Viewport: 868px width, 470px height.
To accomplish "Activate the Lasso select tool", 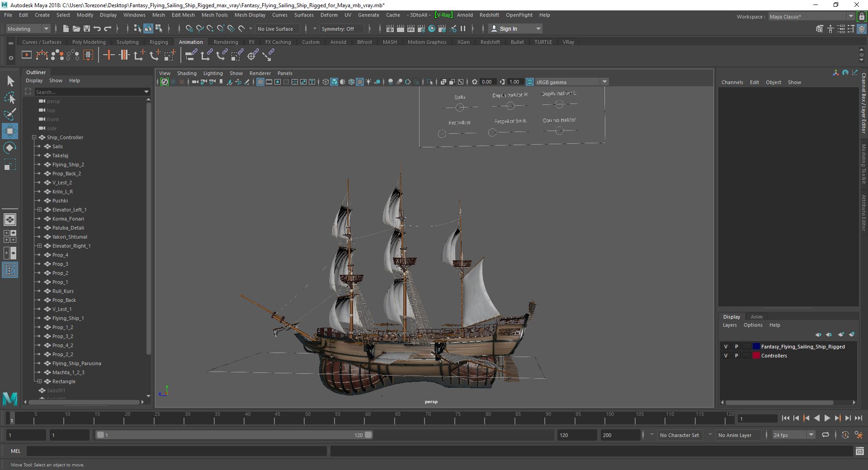I will pos(10,98).
